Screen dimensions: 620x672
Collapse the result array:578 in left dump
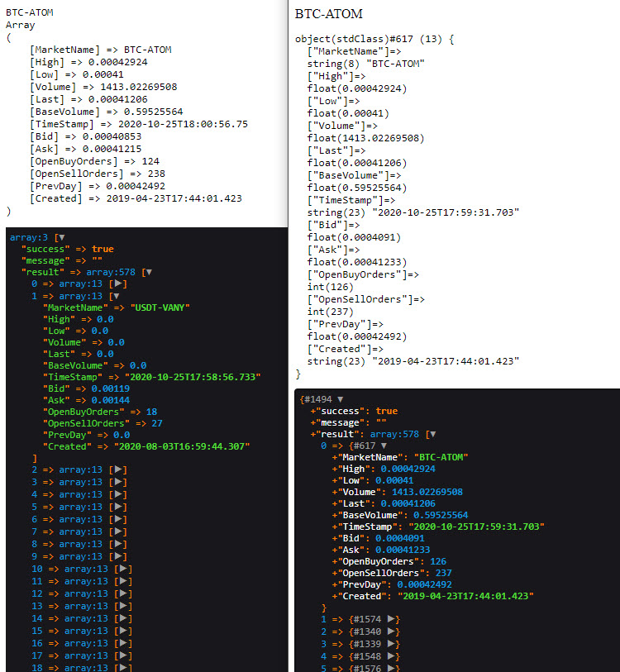click(149, 272)
